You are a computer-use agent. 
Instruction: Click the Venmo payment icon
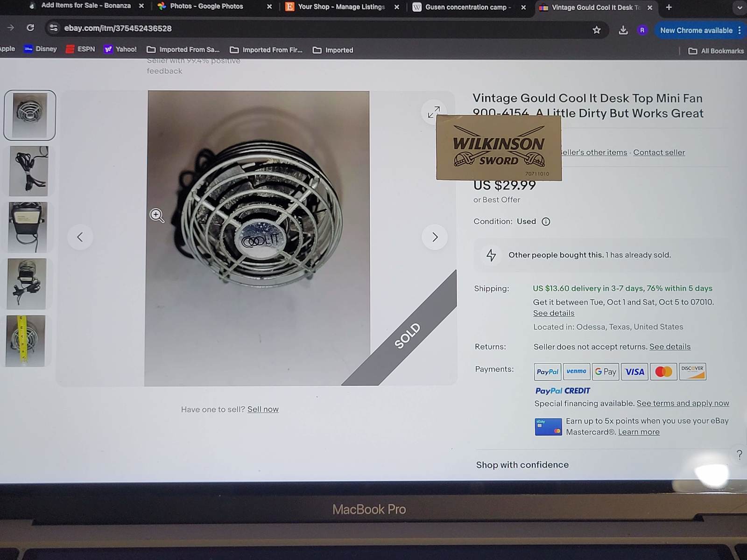[577, 371]
